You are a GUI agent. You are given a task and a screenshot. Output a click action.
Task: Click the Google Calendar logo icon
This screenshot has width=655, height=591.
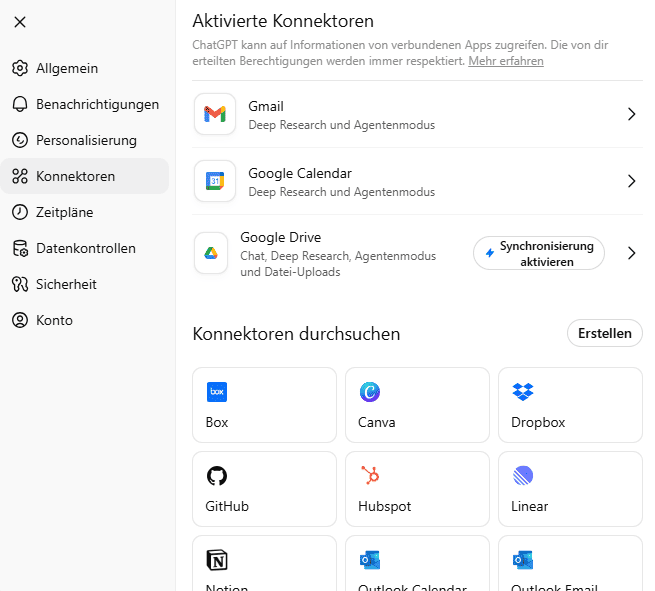coord(215,181)
